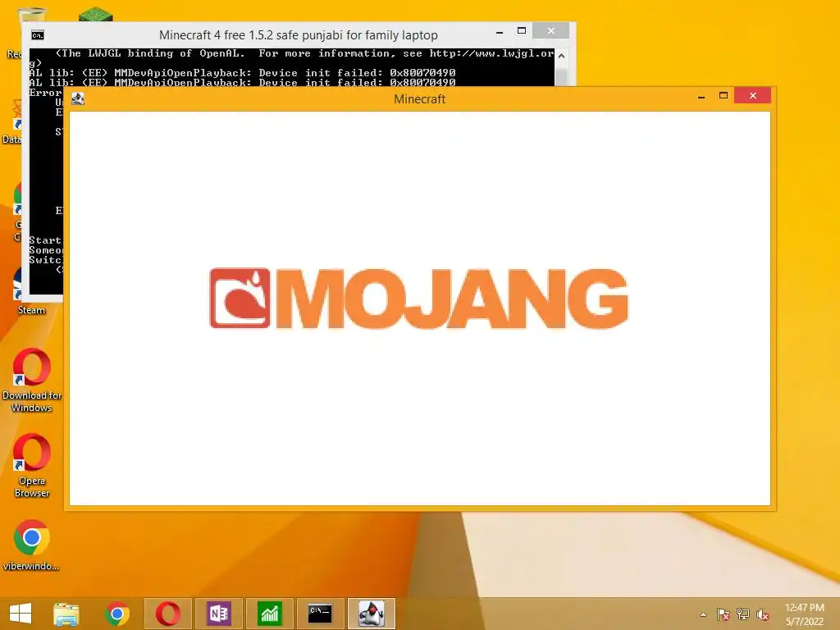Click the console window's cmd icon
The image size is (840, 630).
tap(38, 35)
